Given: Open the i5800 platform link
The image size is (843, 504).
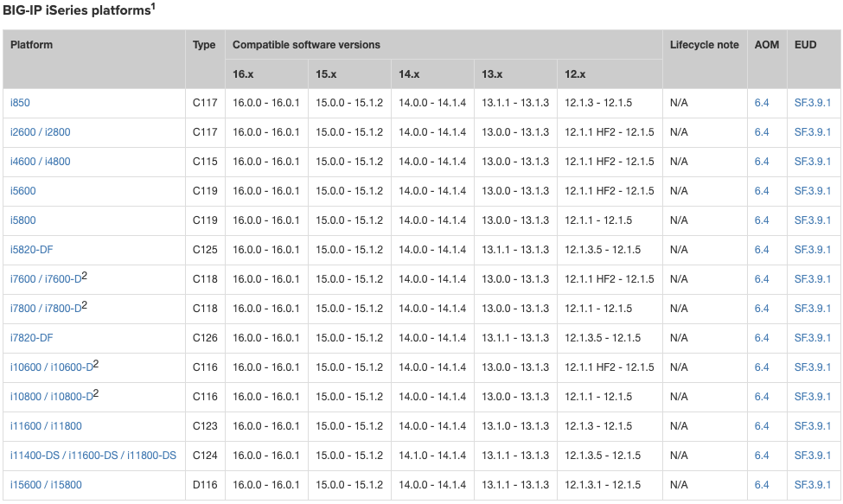Looking at the screenshot, I should click(23, 220).
